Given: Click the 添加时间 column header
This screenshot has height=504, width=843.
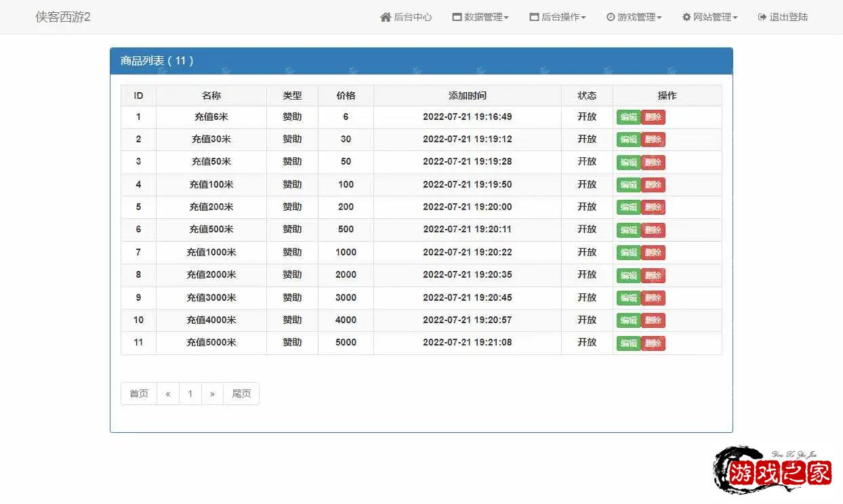Looking at the screenshot, I should coord(468,96).
